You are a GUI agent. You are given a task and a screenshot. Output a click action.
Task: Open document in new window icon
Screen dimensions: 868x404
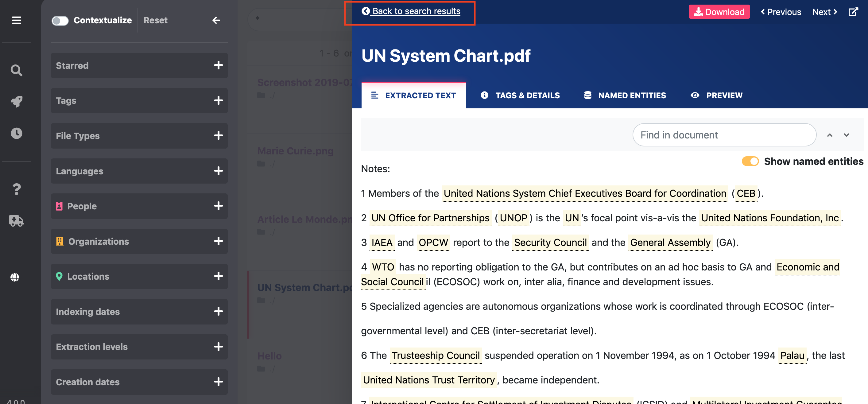coord(853,12)
